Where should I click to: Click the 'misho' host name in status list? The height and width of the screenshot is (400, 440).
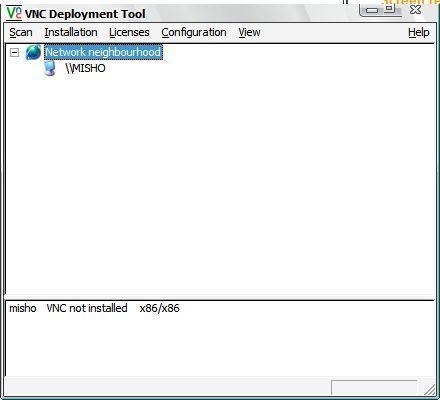coord(23,308)
